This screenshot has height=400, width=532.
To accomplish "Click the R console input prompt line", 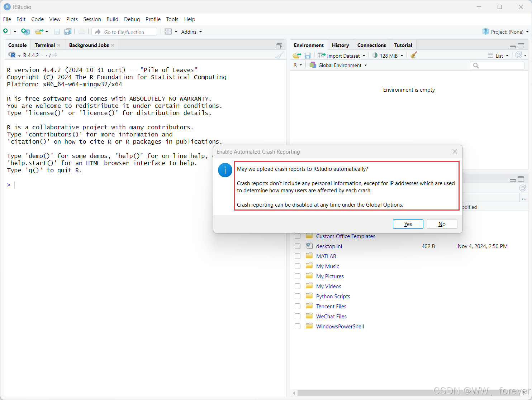I will (145, 185).
